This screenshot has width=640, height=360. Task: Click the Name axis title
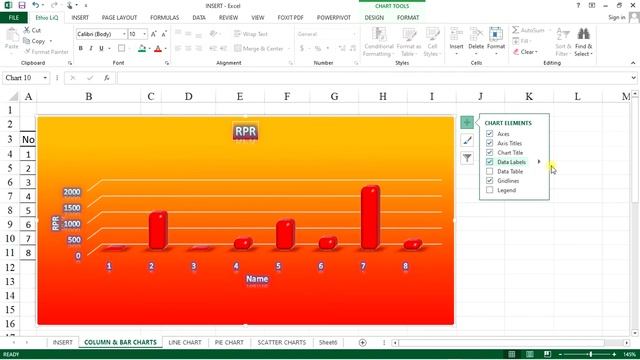tap(257, 279)
